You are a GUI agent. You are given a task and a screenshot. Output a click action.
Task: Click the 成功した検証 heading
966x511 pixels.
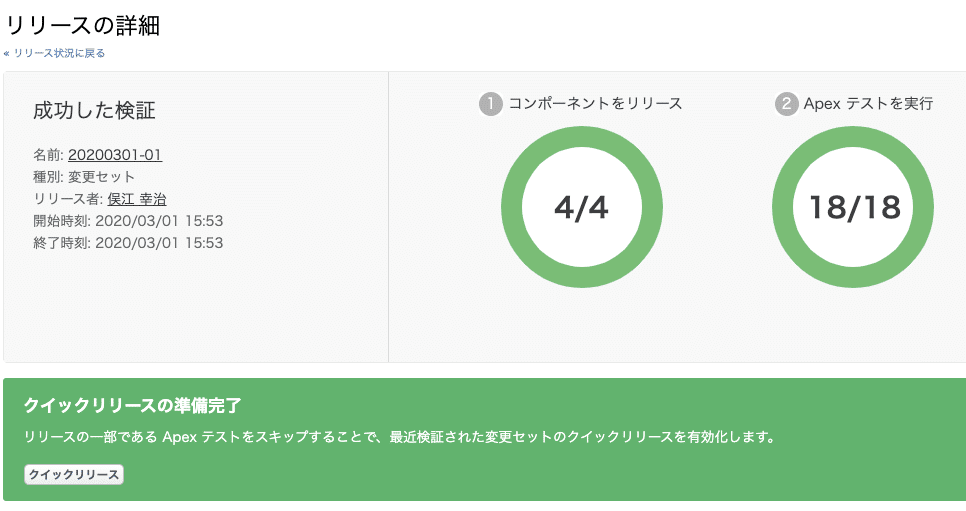(94, 111)
